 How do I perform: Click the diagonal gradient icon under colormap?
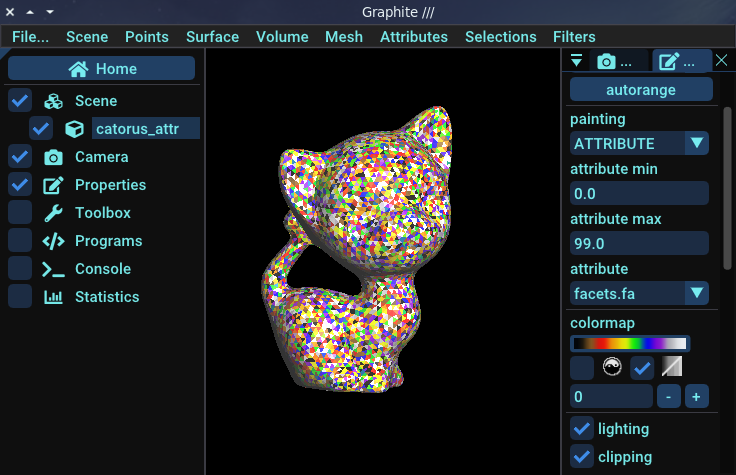pyautogui.click(x=672, y=367)
